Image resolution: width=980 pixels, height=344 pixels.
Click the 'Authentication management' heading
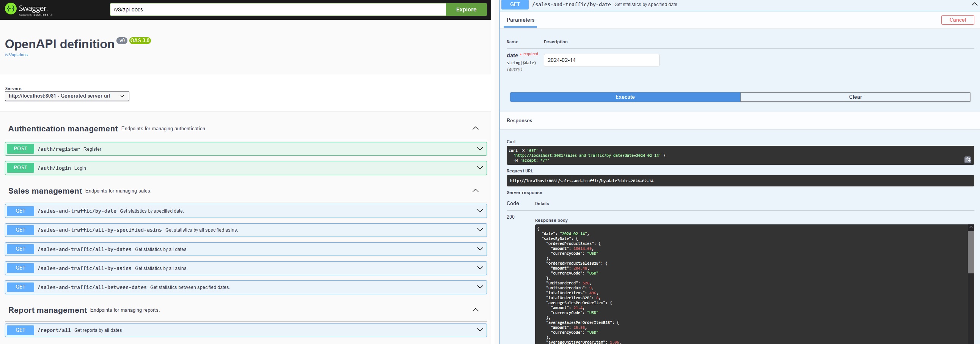pos(63,129)
